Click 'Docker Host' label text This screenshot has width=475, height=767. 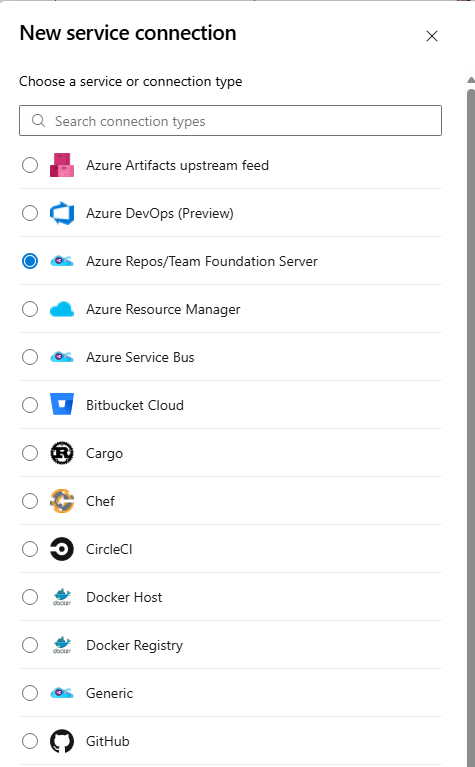pos(124,597)
